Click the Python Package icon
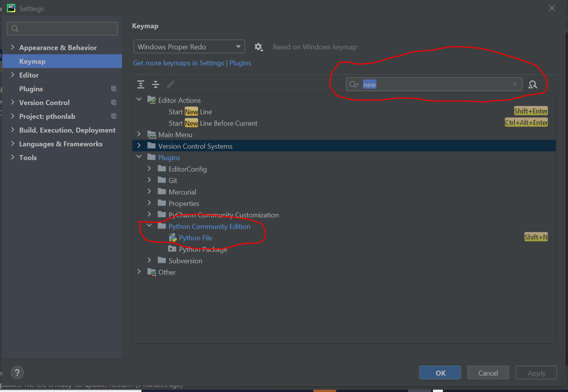Image resolution: width=568 pixels, height=392 pixels. tap(173, 249)
